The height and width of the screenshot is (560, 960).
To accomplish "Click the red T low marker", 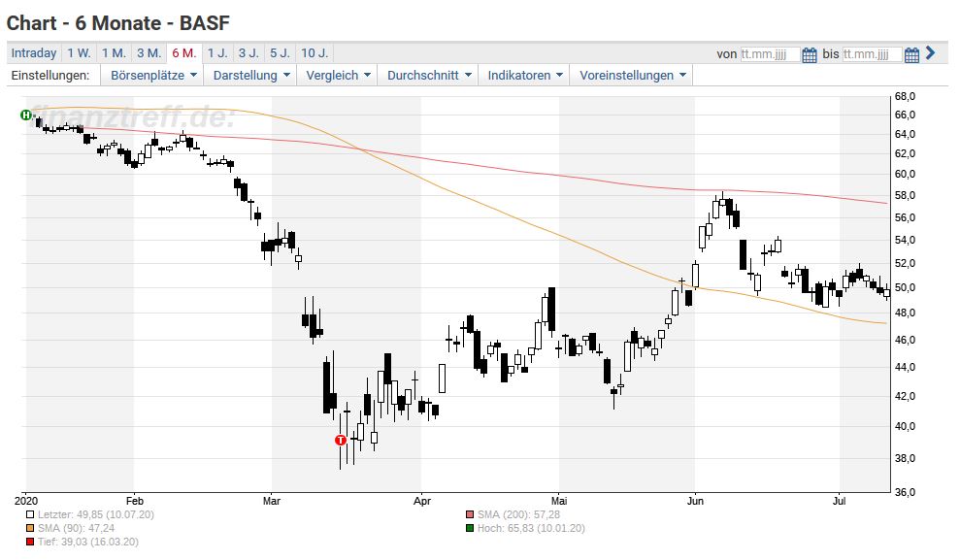I will (341, 440).
